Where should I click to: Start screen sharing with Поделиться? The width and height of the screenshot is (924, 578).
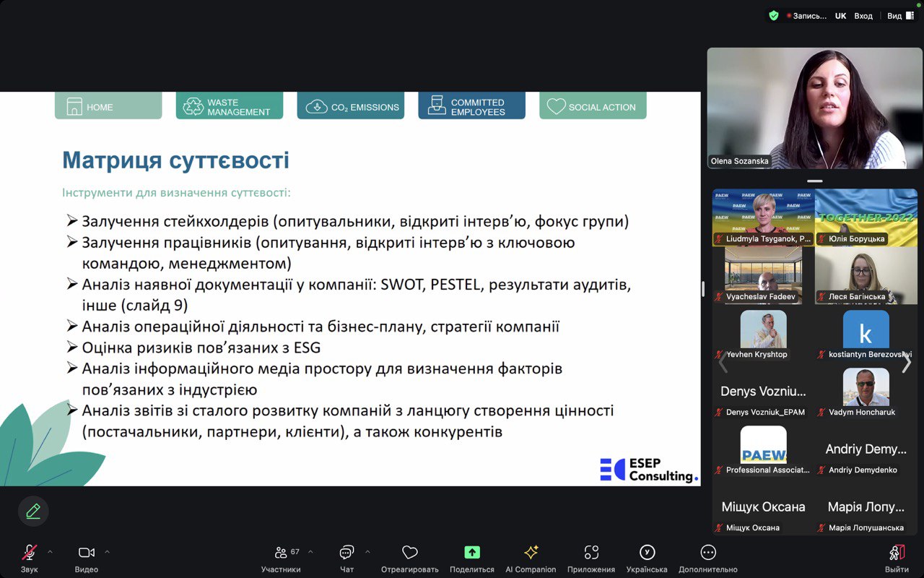coord(472,553)
